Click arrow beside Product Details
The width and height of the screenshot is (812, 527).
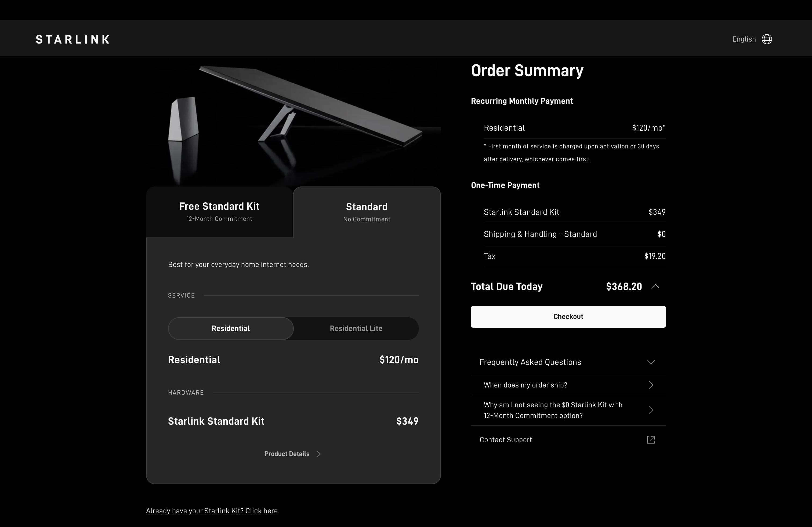coord(319,454)
